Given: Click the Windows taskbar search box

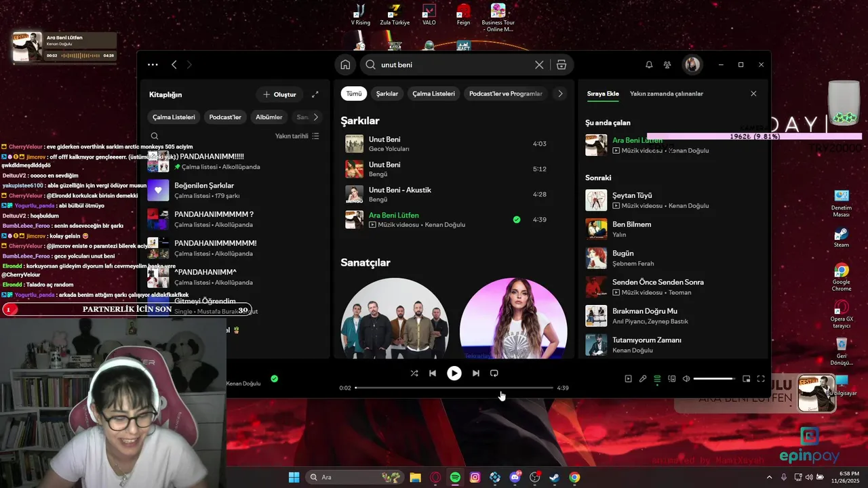Looking at the screenshot, I should pyautogui.click(x=353, y=477).
